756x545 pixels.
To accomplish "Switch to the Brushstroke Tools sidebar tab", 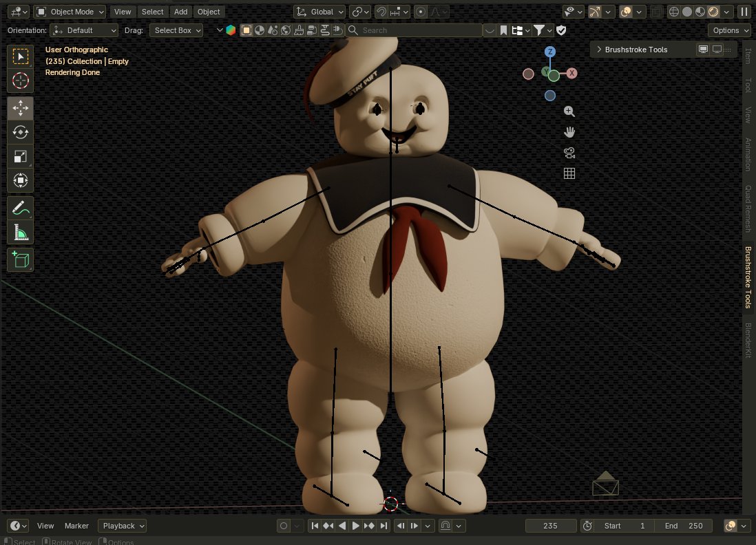I will click(x=748, y=277).
